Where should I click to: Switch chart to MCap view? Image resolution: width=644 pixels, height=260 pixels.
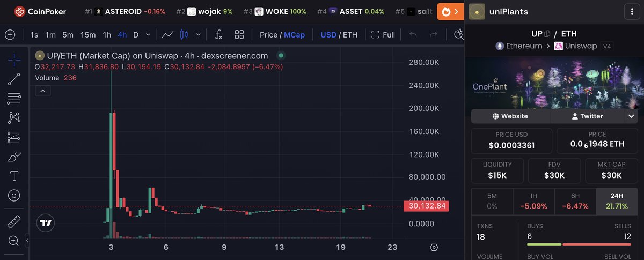pyautogui.click(x=294, y=35)
